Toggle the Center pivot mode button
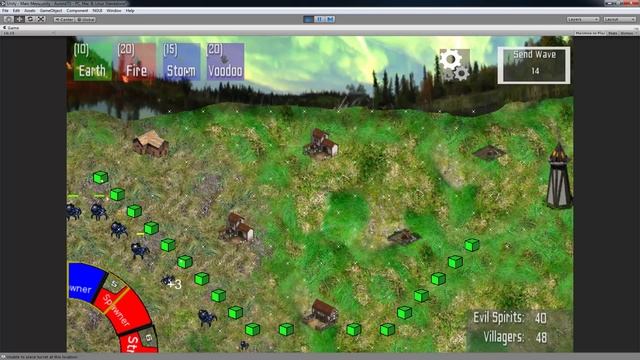 pos(64,19)
